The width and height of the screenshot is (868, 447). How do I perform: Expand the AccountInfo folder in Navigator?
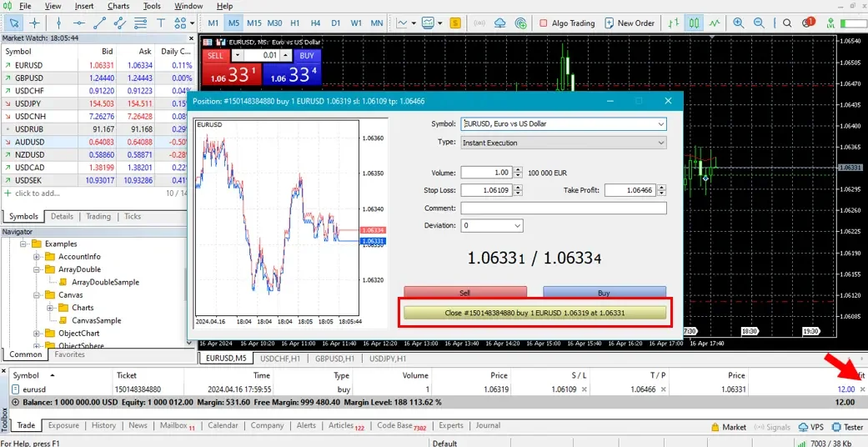pyautogui.click(x=37, y=257)
